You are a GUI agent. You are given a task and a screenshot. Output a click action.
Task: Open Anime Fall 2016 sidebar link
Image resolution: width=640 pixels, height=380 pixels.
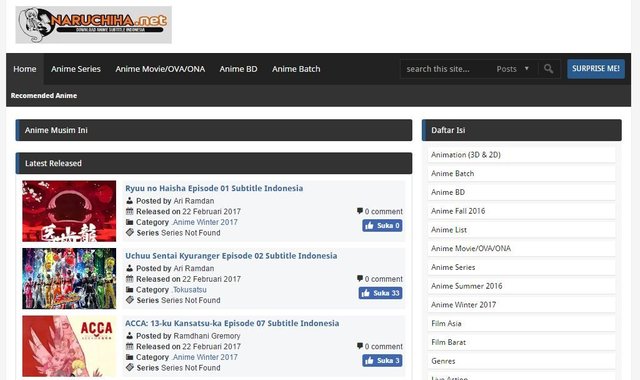click(522, 211)
